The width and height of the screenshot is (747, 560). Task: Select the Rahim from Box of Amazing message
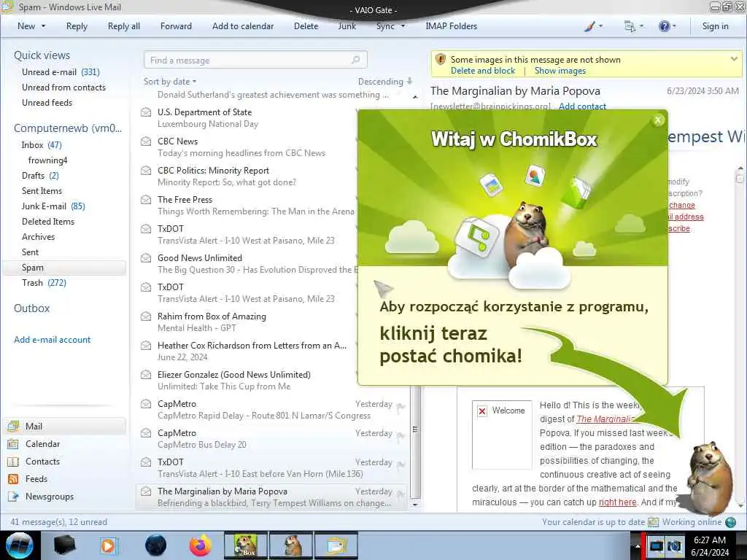[x=247, y=322]
